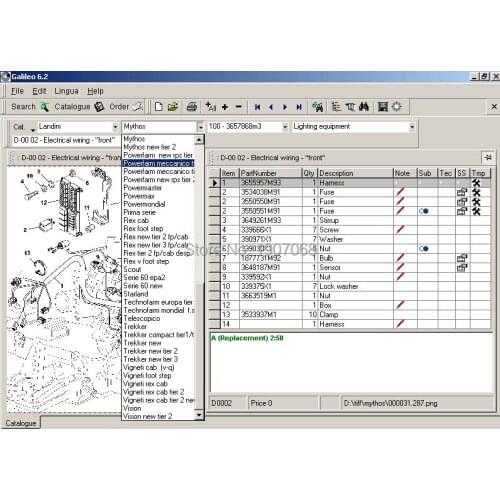Click the Print icon
The image size is (500, 500).
(x=192, y=107)
